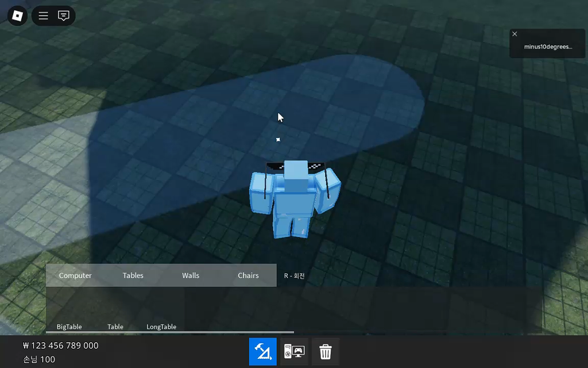
Task: Open the computer game mode icon
Action: pyautogui.click(x=293, y=351)
